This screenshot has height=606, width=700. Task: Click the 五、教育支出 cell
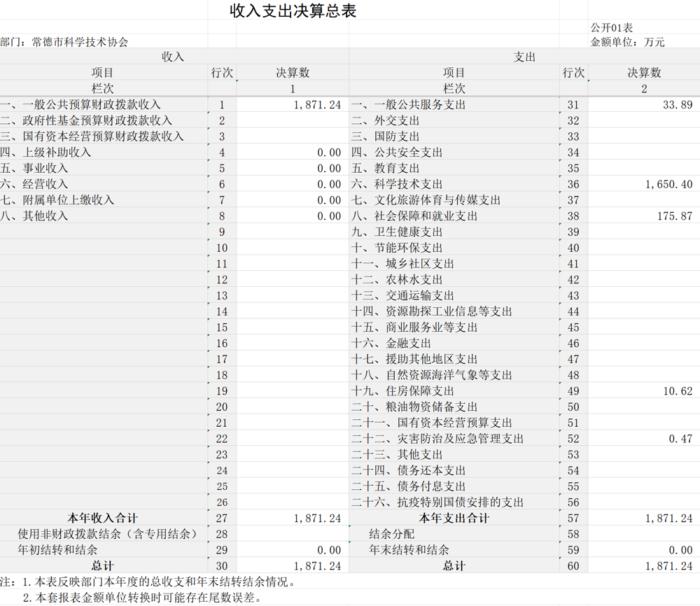(454, 168)
